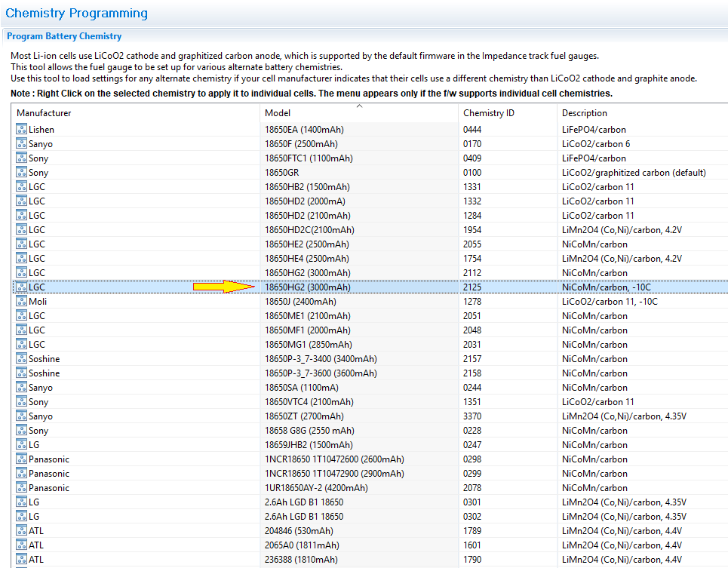This screenshot has width=728, height=568.
Task: Click the icon of LGC 18650HD2C row
Action: (21, 229)
